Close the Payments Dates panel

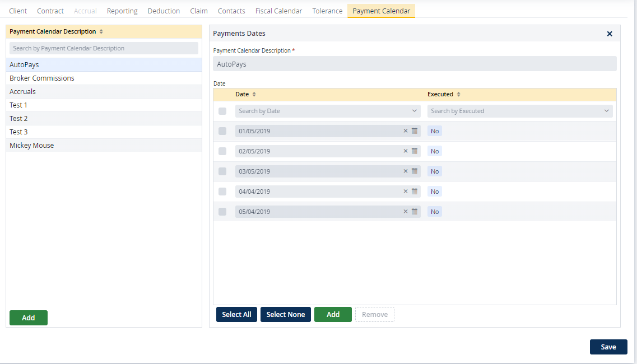(x=610, y=34)
